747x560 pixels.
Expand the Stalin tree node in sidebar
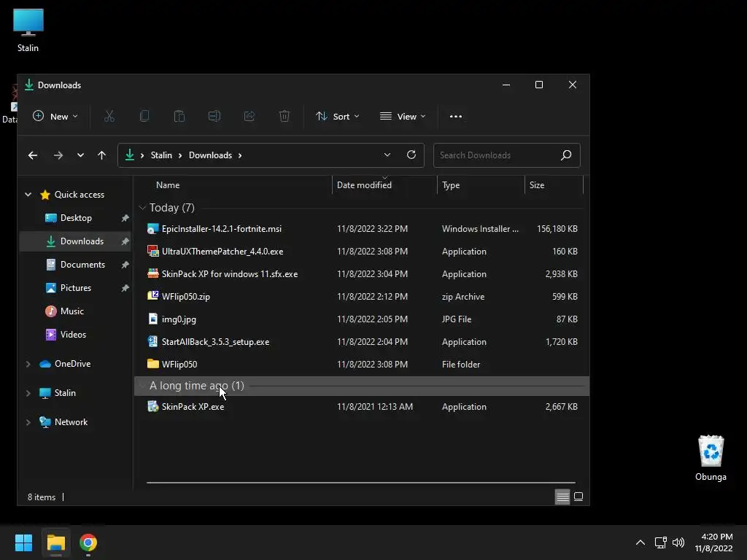point(28,393)
